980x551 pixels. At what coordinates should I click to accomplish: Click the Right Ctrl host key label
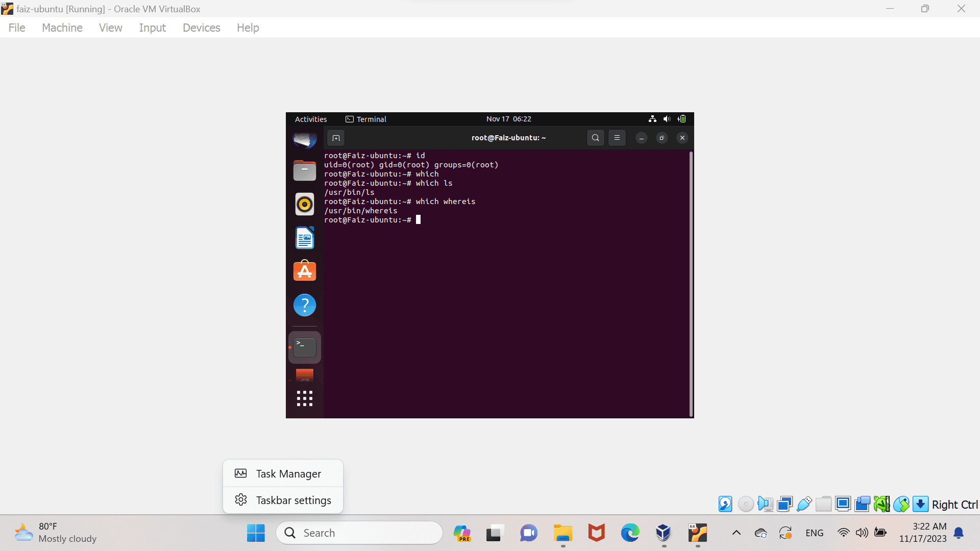(x=954, y=505)
